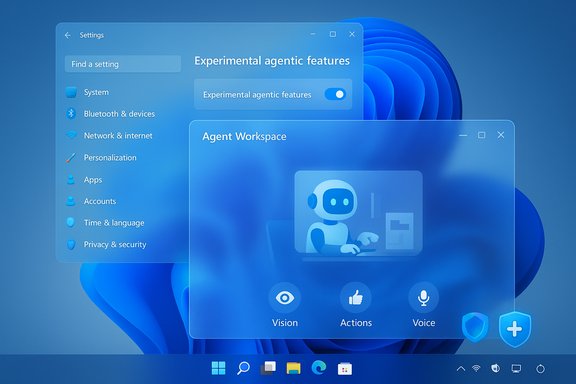
Task: Toggle Experimental agentic features switch
Action: (x=335, y=94)
